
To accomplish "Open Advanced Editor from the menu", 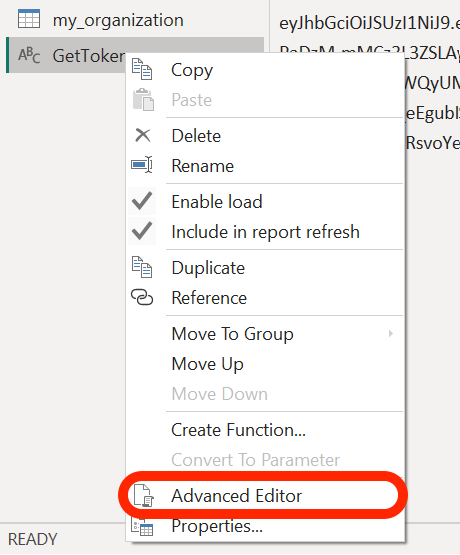I will point(236,496).
